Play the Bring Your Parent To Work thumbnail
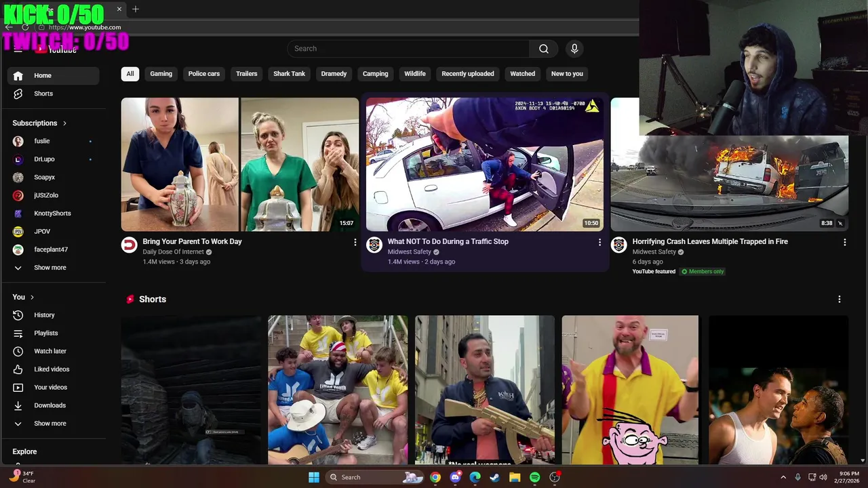 [x=240, y=165]
